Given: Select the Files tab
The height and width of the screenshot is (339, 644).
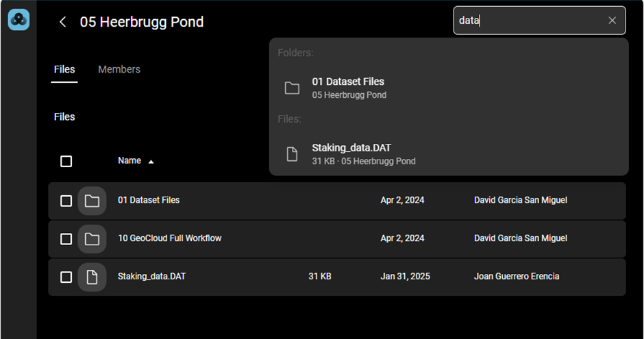Looking at the screenshot, I should coord(64,69).
